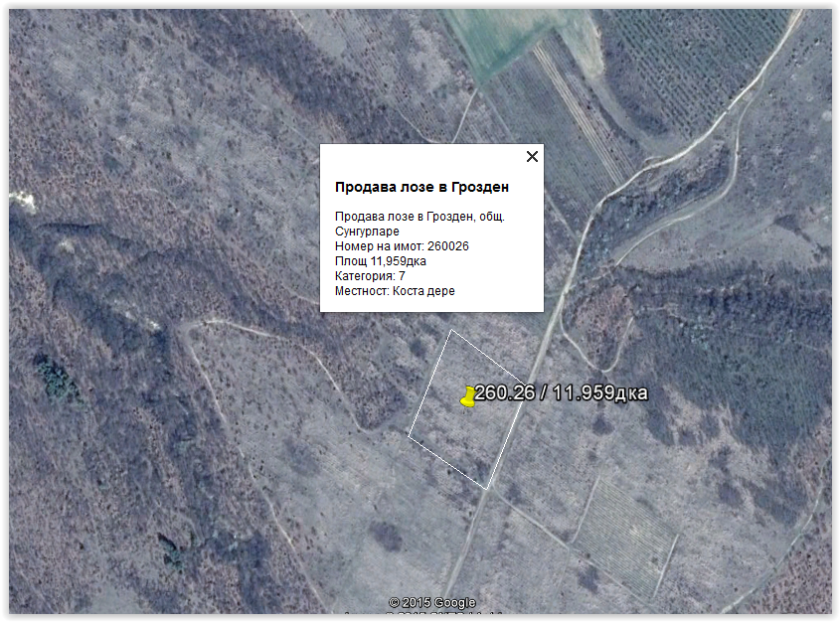Click the Номер на имот: 260026 line

pos(402,245)
